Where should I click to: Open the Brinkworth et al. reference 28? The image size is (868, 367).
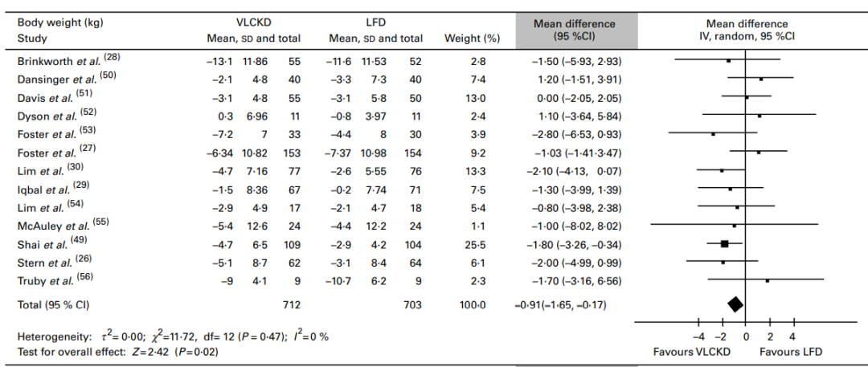coord(112,58)
